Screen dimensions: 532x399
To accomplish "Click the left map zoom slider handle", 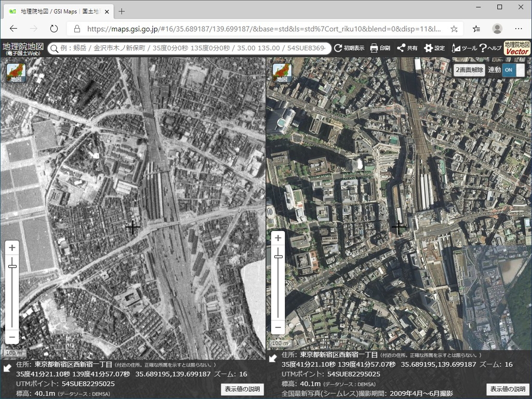I will tap(12, 267).
